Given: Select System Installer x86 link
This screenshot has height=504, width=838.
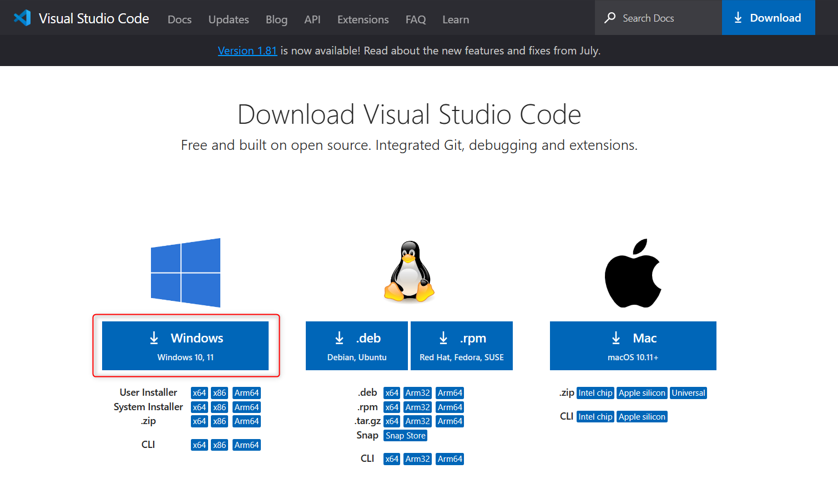Looking at the screenshot, I should (220, 407).
